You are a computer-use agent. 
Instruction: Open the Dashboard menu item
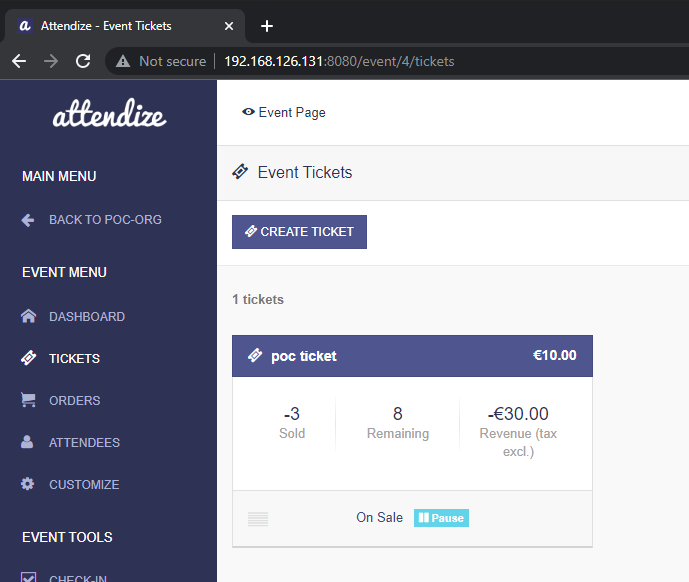coord(87,317)
